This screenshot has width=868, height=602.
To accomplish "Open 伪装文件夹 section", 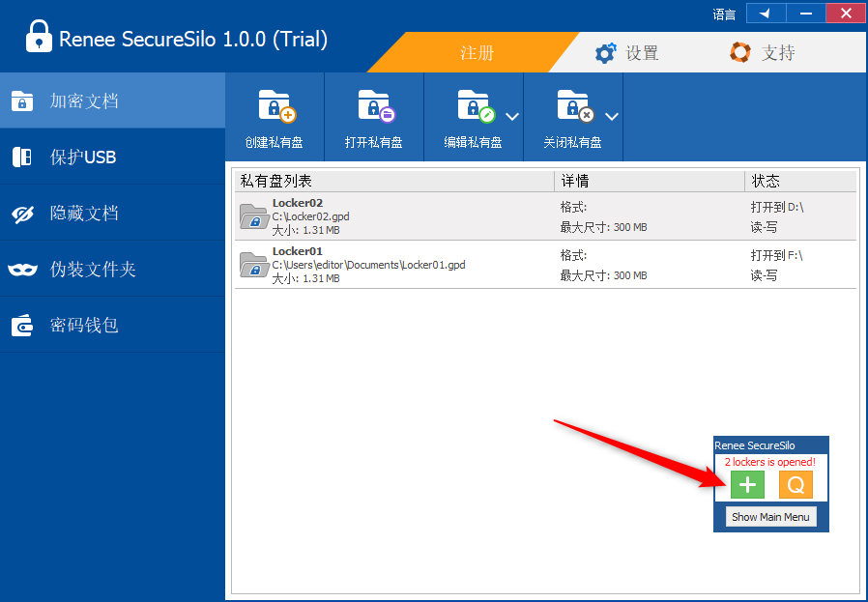I will pyautogui.click(x=112, y=269).
